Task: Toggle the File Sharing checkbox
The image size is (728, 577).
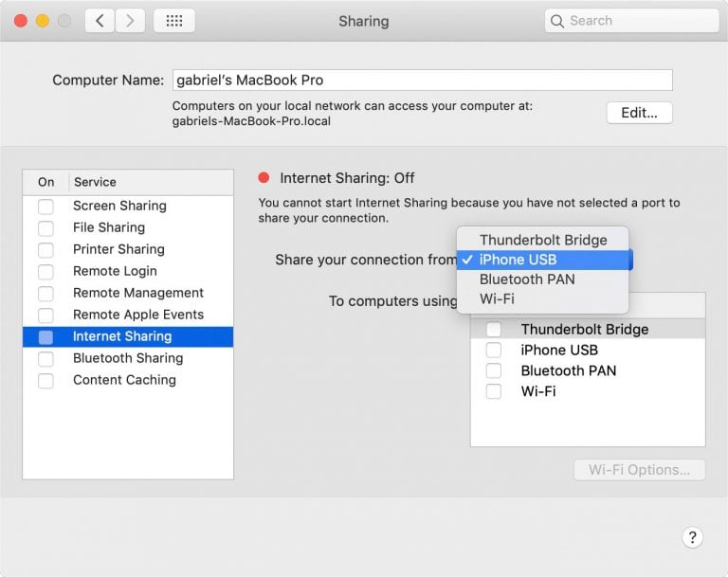Action: [x=45, y=227]
